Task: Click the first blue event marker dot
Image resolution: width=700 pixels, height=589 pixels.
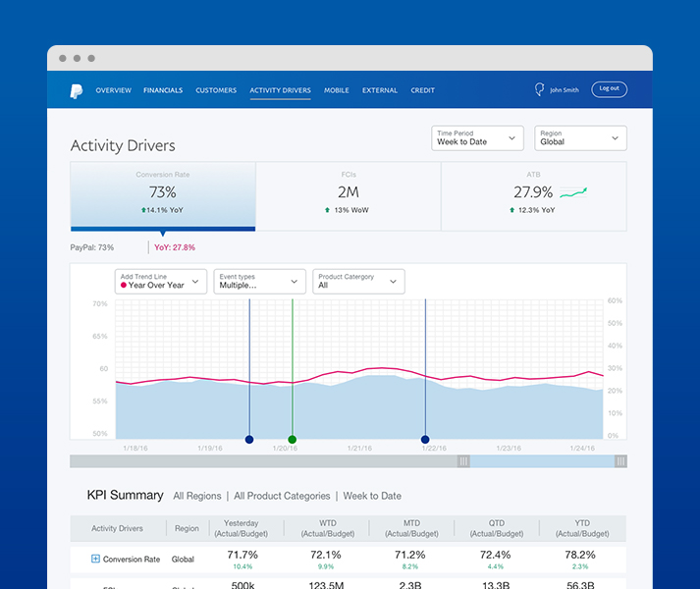Action: tap(249, 439)
